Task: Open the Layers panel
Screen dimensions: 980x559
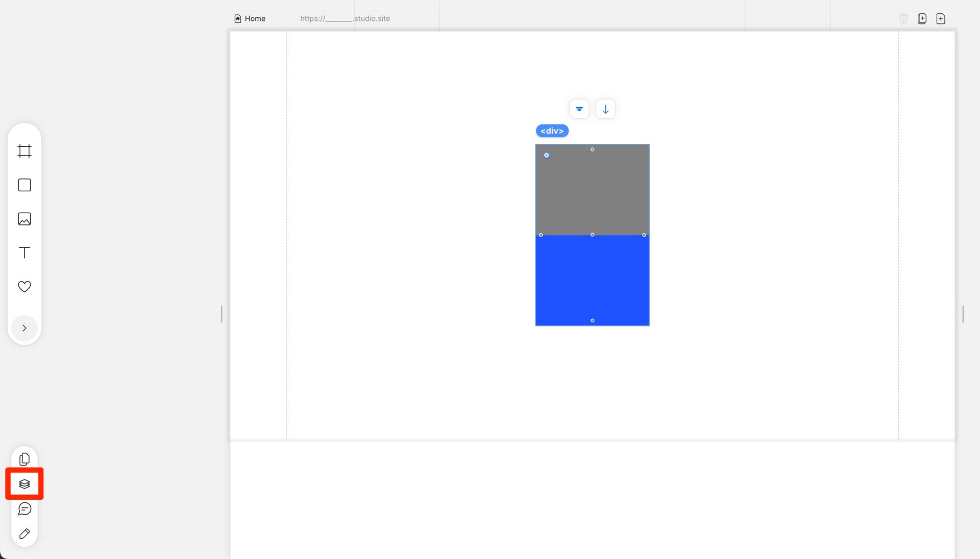Action: click(x=24, y=484)
